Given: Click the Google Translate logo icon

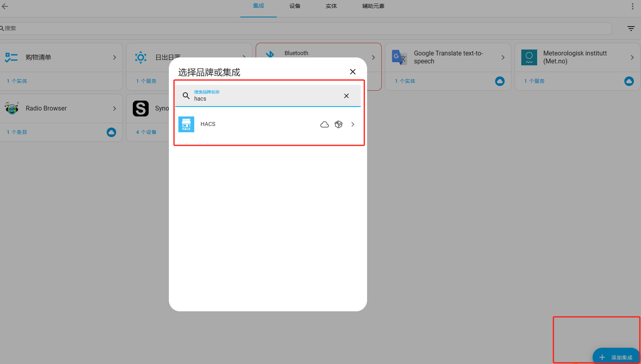Looking at the screenshot, I should tap(399, 57).
